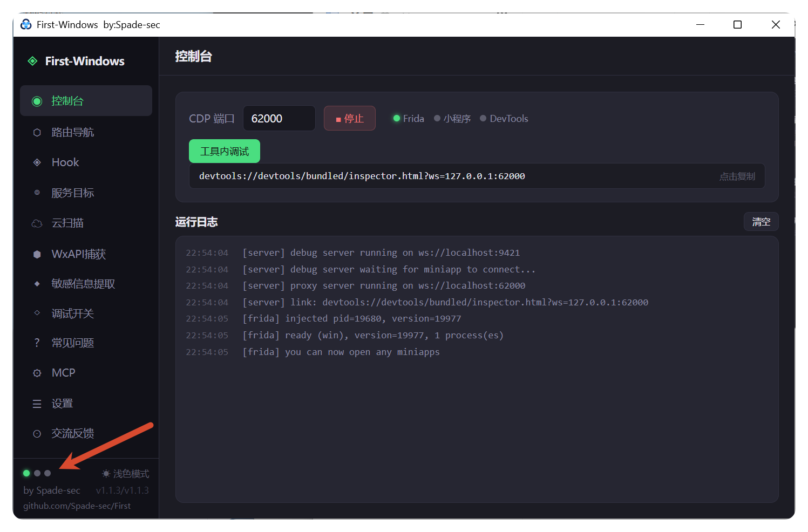
Task: Click the 交流反馈 circle icon
Action: tap(37, 434)
